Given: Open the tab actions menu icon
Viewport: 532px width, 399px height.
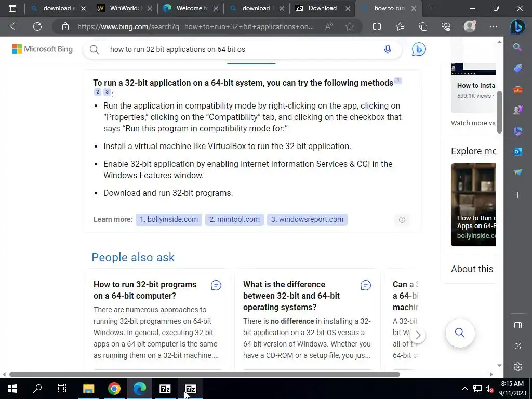Looking at the screenshot, I should click(12, 8).
